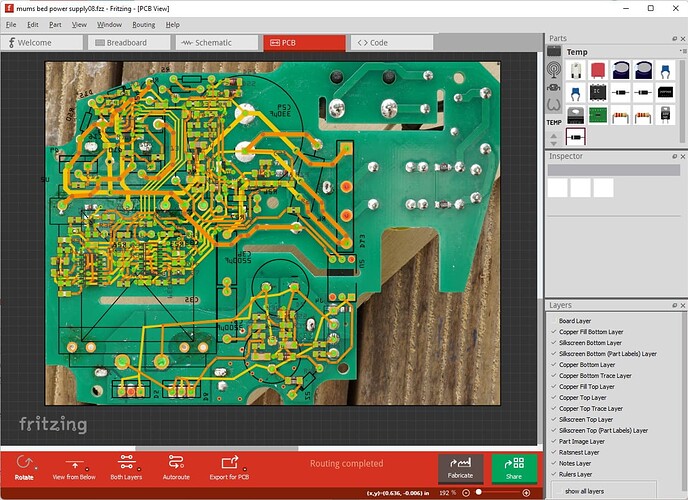Go to the Welcome tab
Screen dimensions: 688x500
[x=41, y=43]
